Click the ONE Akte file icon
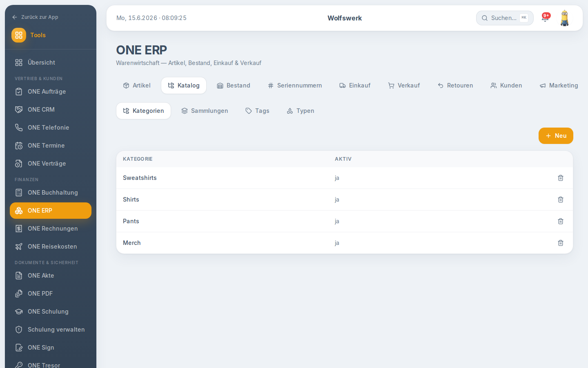This screenshot has width=588, height=368. pyautogui.click(x=19, y=276)
